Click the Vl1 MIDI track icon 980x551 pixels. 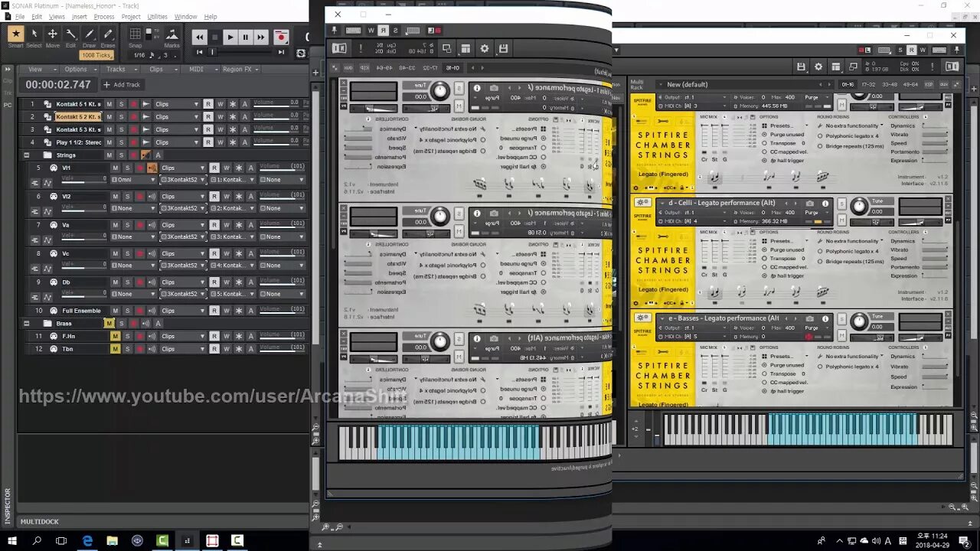tap(54, 168)
